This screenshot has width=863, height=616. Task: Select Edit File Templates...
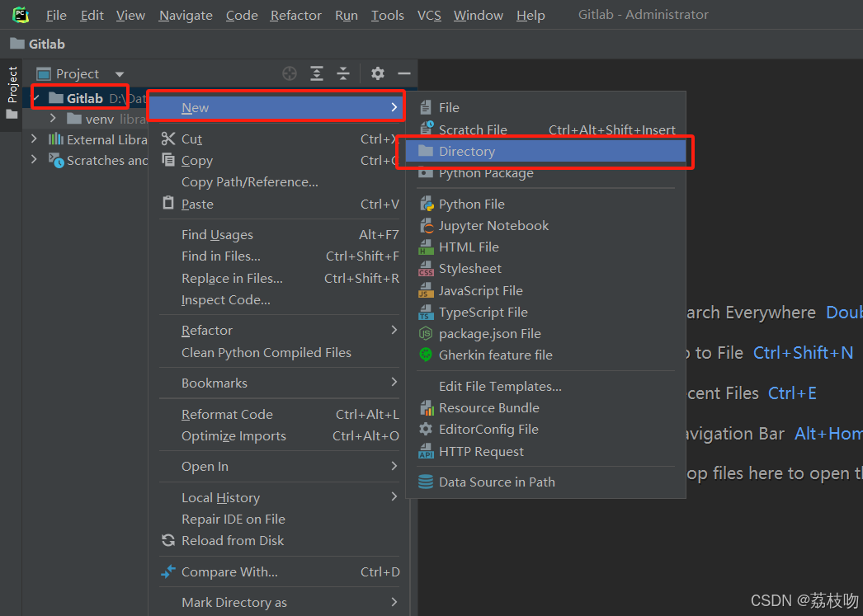tap(545, 386)
